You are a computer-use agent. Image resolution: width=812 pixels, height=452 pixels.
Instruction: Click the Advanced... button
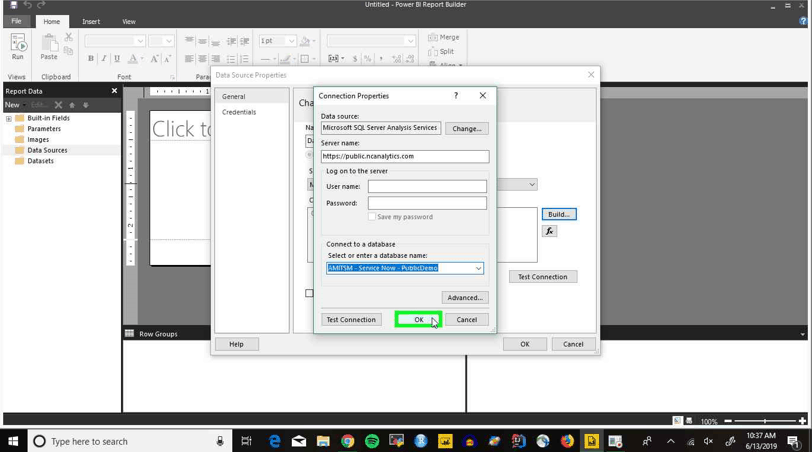pos(465,298)
